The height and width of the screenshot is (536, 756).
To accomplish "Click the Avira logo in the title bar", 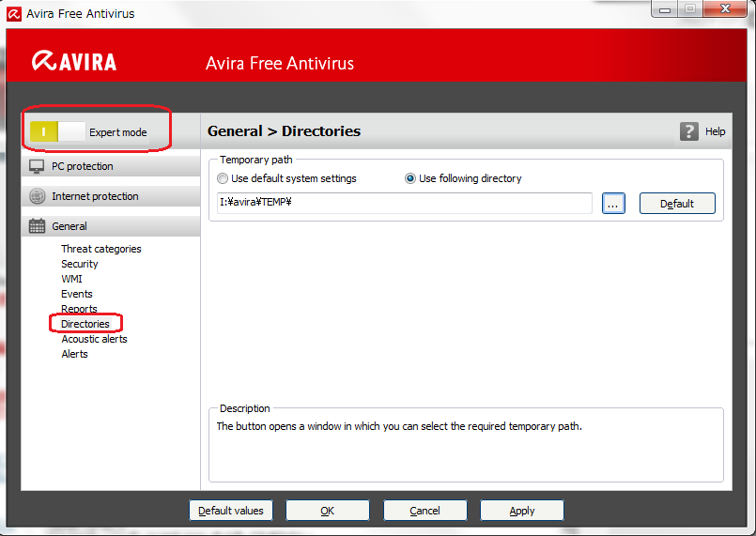I will [14, 14].
